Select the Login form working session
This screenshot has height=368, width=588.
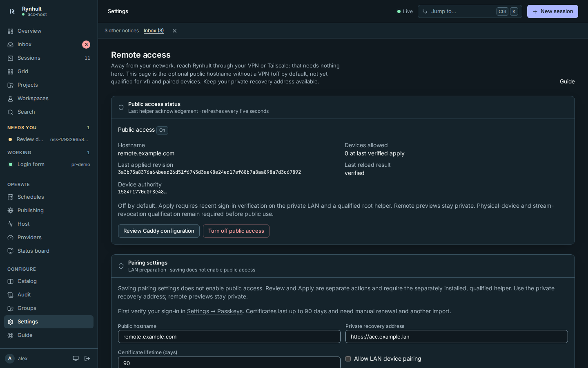49,164
